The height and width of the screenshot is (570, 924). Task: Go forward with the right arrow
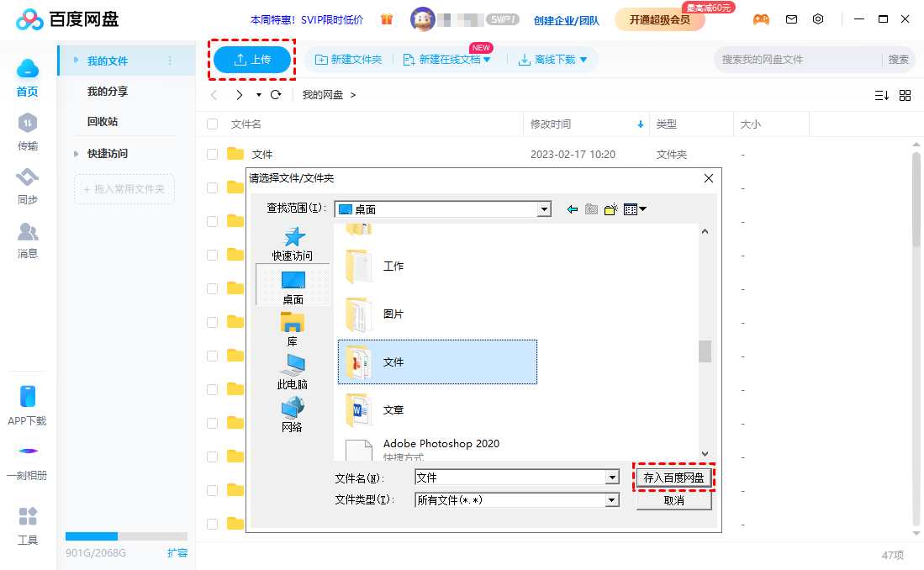pos(240,95)
